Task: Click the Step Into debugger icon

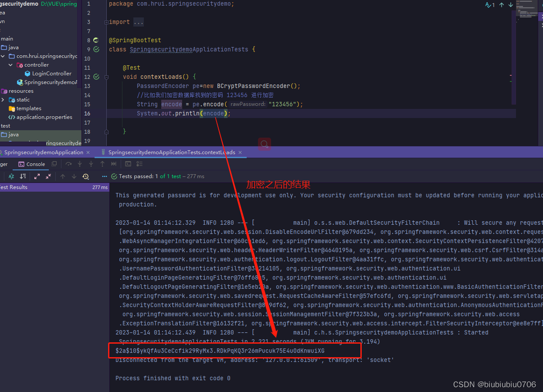Action: point(80,164)
